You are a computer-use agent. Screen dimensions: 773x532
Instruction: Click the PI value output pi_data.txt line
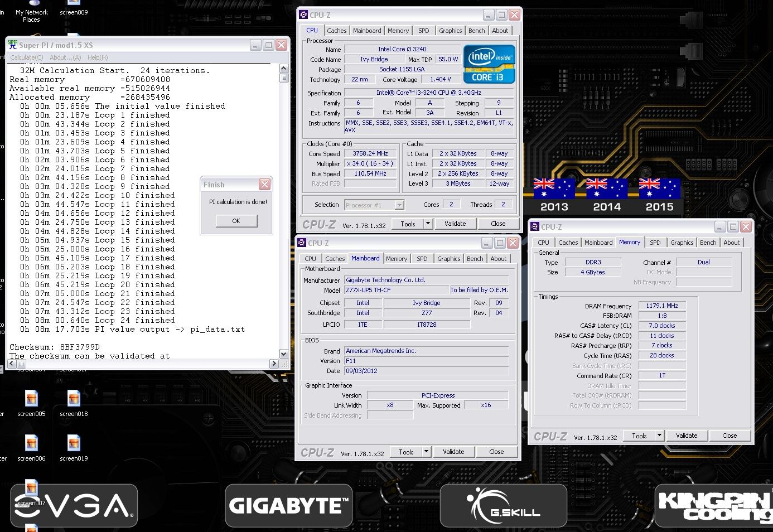click(133, 329)
